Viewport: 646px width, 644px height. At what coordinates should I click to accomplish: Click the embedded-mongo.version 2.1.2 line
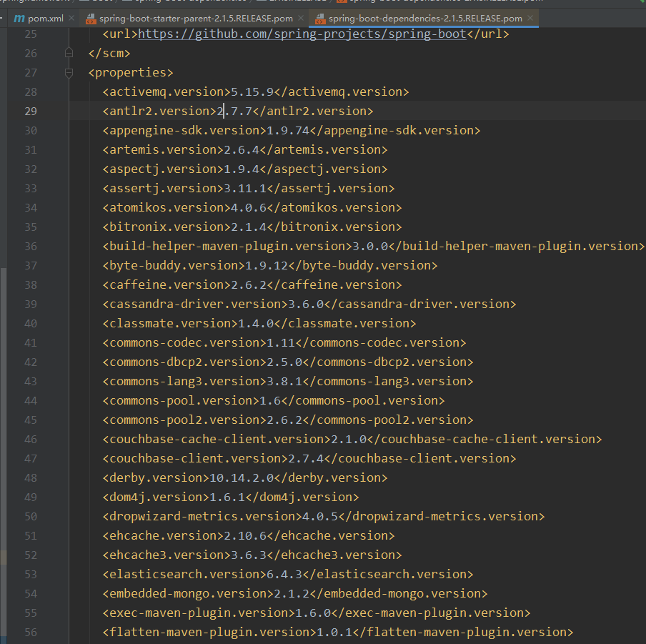tap(295, 594)
